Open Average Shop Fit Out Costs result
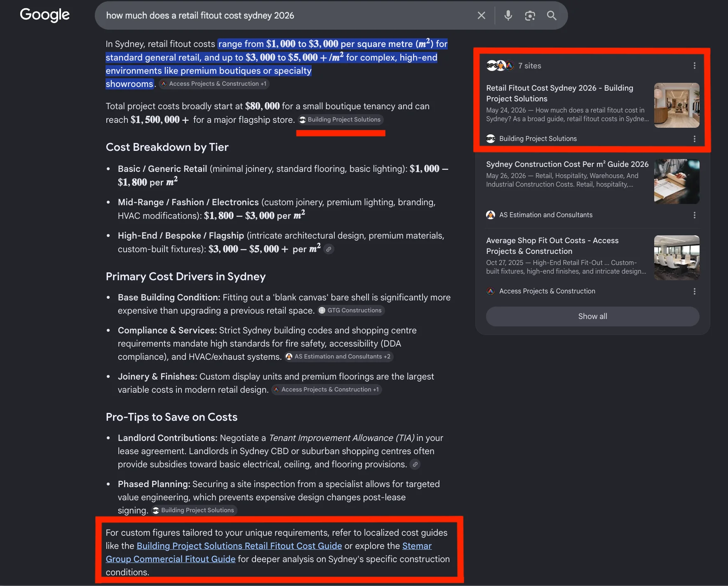The height and width of the screenshot is (586, 728). [552, 246]
